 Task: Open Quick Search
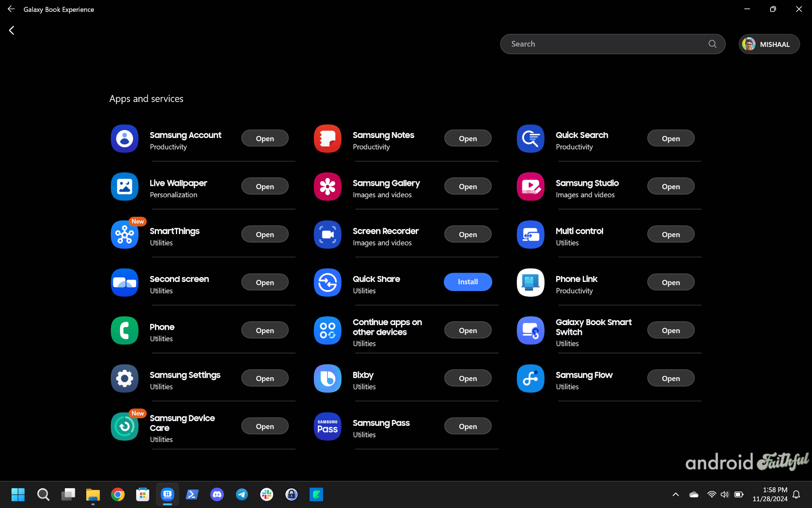(671, 138)
